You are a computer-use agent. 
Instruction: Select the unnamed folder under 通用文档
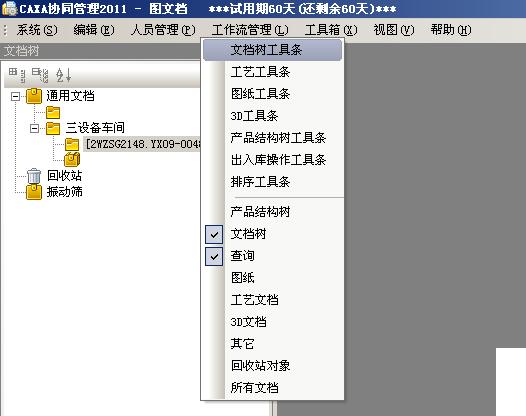pyautogui.click(x=53, y=112)
